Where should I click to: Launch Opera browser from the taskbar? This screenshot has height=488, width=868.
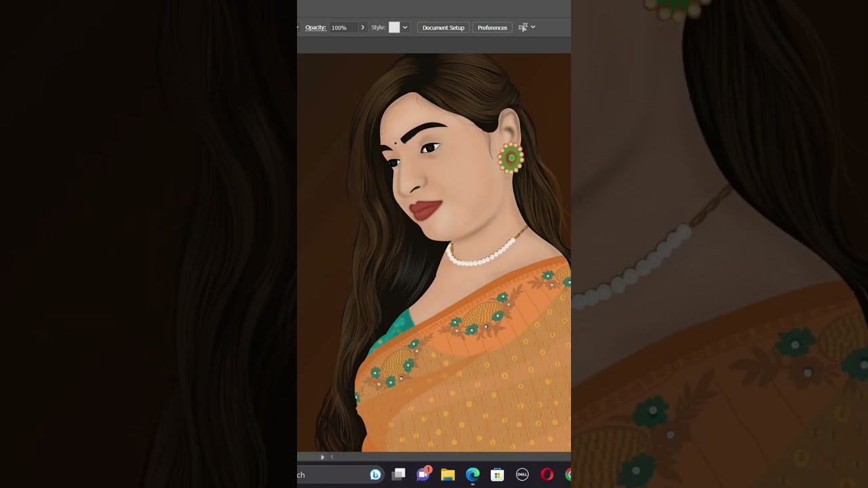point(547,475)
